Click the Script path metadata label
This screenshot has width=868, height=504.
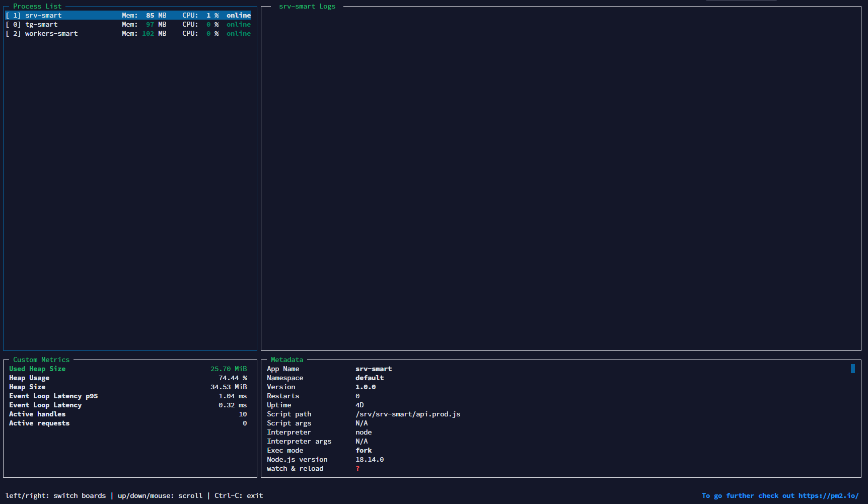(289, 414)
